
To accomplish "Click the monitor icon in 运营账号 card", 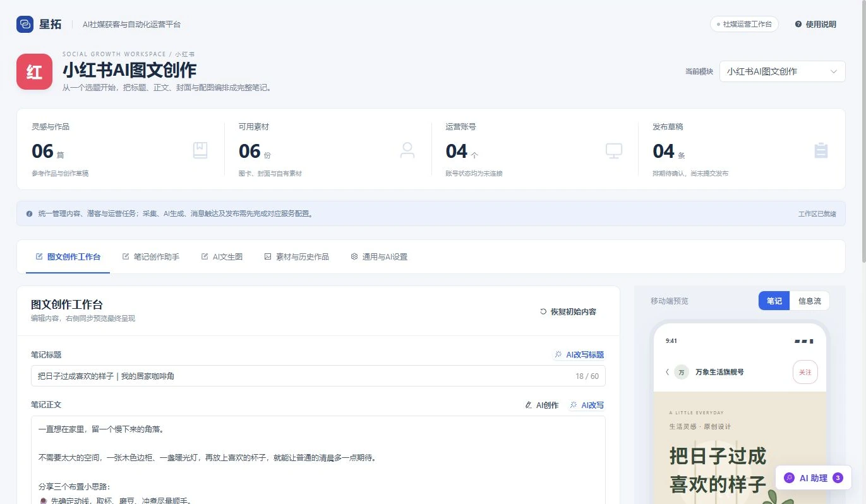I will (x=614, y=150).
